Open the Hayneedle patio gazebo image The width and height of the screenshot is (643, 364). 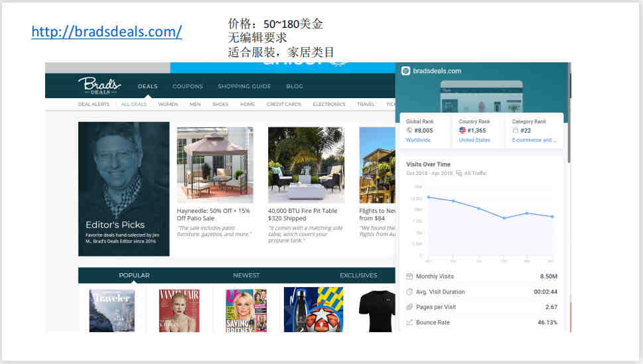(215, 165)
